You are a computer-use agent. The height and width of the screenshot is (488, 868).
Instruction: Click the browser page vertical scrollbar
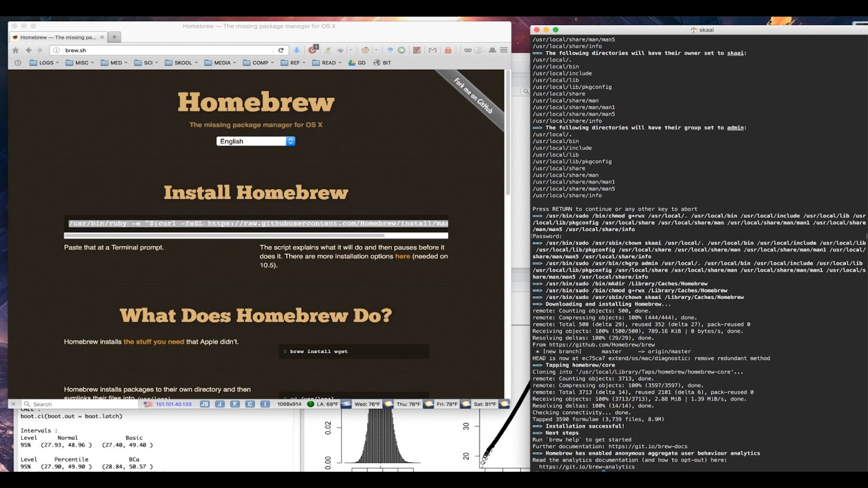(508, 132)
